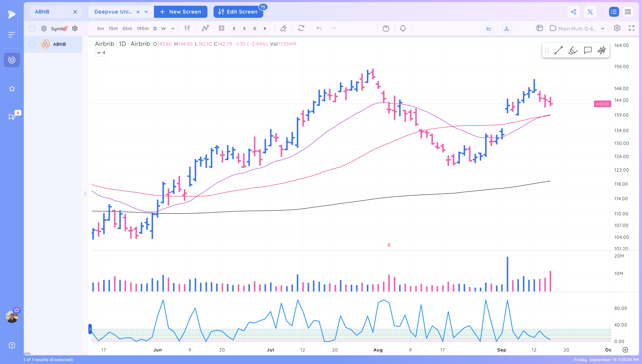Click the Edit Screen button
Viewport: 642px width, 364px height.
(x=238, y=12)
